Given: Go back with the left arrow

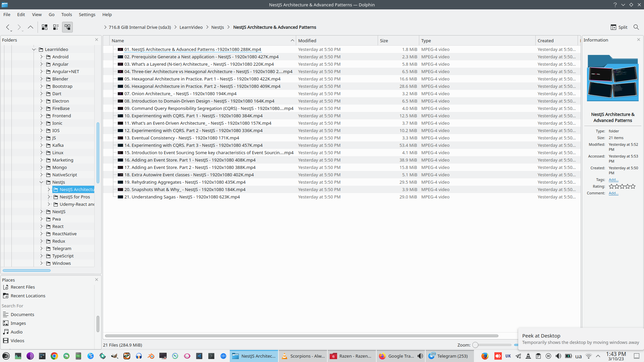Looking at the screenshot, I should tap(8, 27).
